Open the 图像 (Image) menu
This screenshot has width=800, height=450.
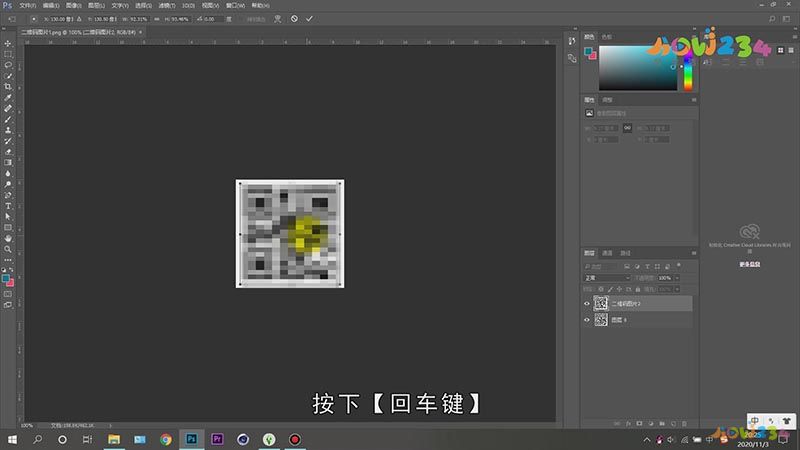(73, 6)
